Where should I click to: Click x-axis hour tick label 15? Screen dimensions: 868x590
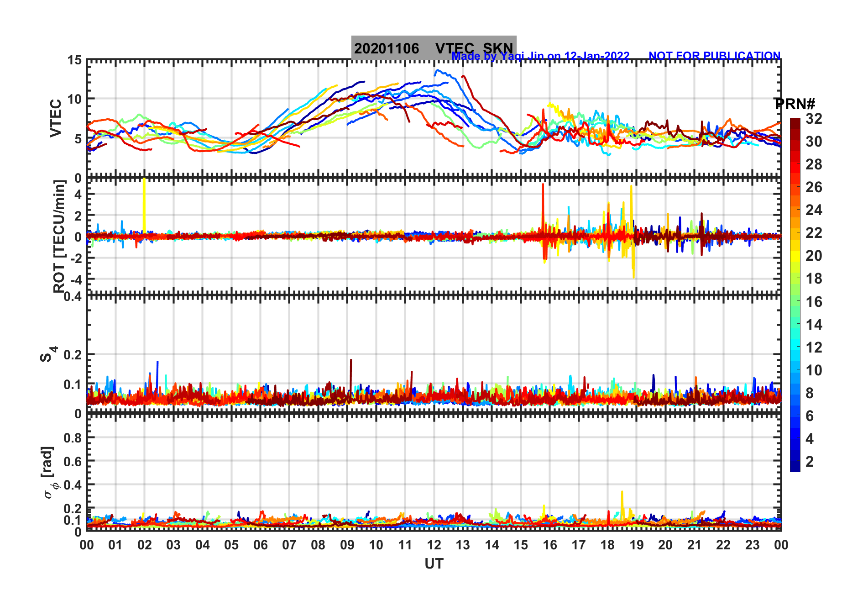pyautogui.click(x=521, y=545)
